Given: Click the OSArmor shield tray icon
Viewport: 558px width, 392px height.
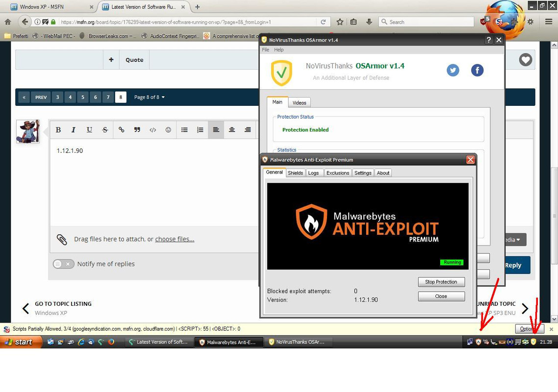Looking at the screenshot, I should coord(533,342).
